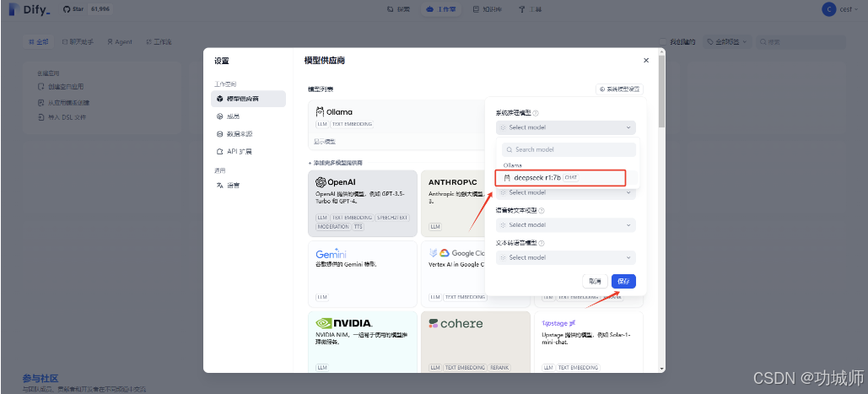Open the cesf account menu avatar
868x394 pixels.
pyautogui.click(x=828, y=9)
